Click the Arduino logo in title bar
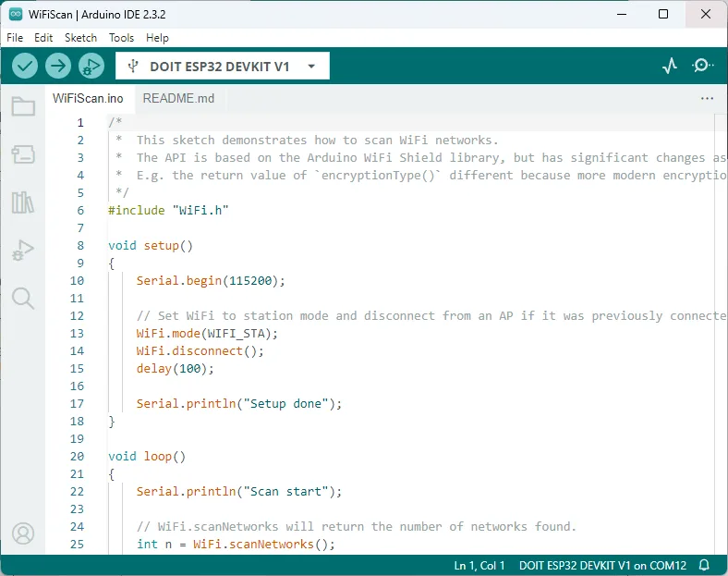The image size is (728, 576). click(x=16, y=15)
